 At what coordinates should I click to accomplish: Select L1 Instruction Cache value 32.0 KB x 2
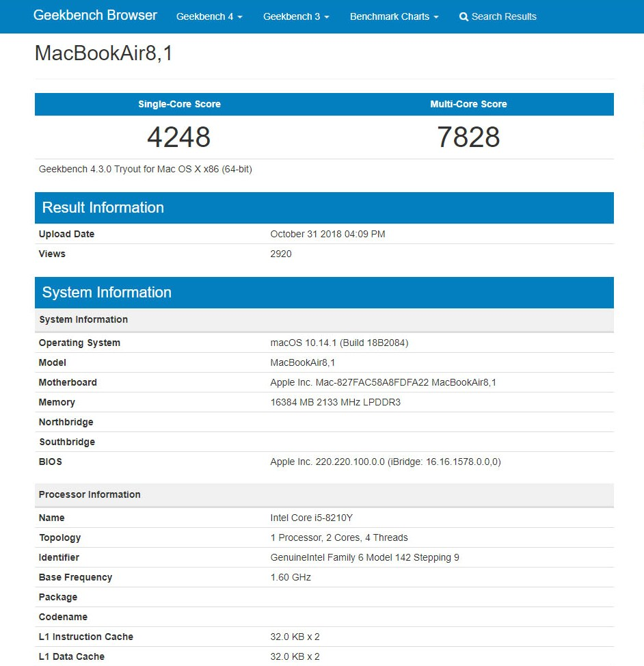(x=295, y=637)
